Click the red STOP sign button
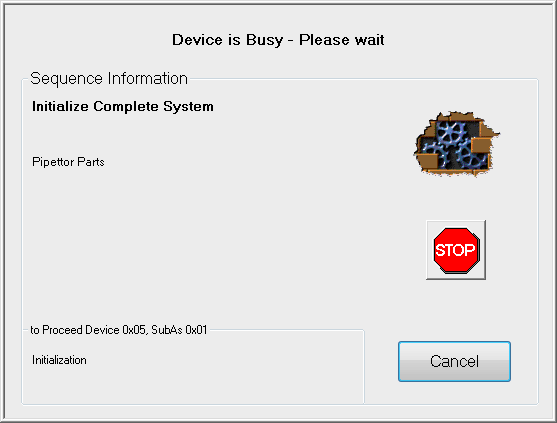This screenshot has width=557, height=423. [456, 250]
